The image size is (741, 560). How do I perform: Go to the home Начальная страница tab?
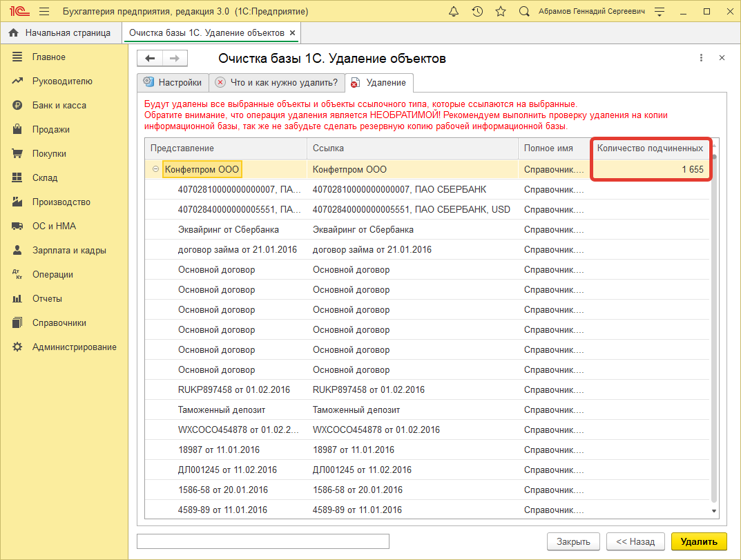[60, 32]
